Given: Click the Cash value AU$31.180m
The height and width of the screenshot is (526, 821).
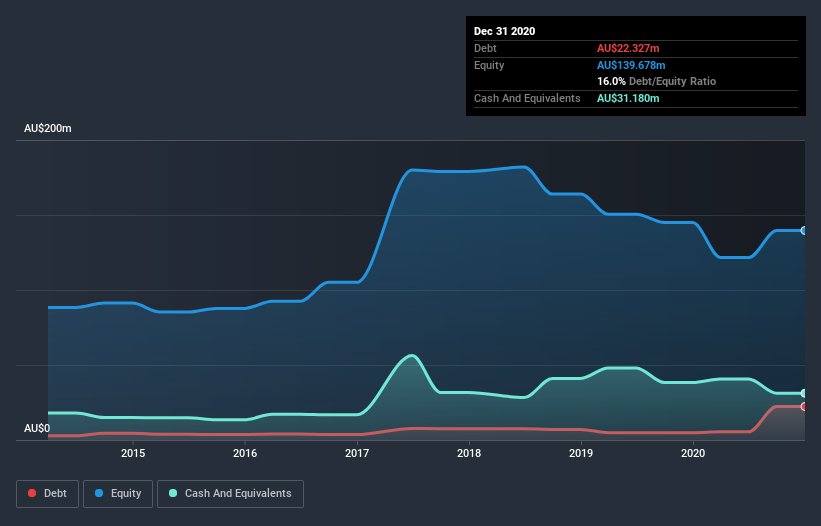Looking at the screenshot, I should click(x=628, y=98).
